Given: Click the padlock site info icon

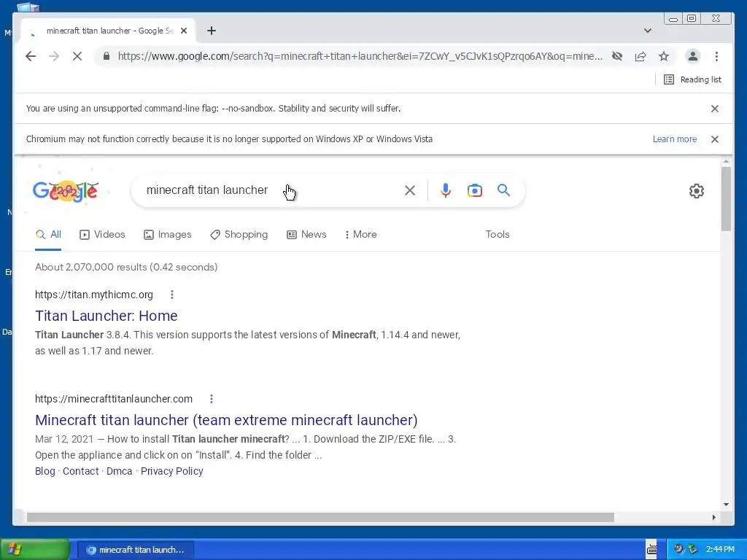Looking at the screenshot, I should 107,56.
